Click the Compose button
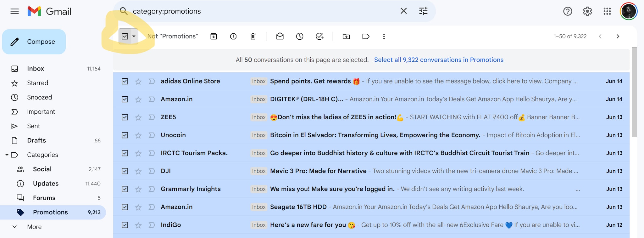This screenshot has width=644, height=238. point(34,42)
